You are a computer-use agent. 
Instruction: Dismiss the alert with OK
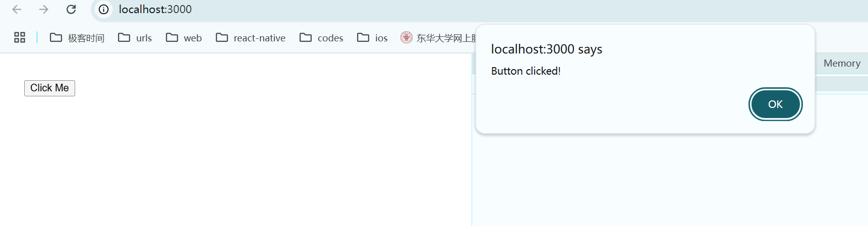coord(775,104)
